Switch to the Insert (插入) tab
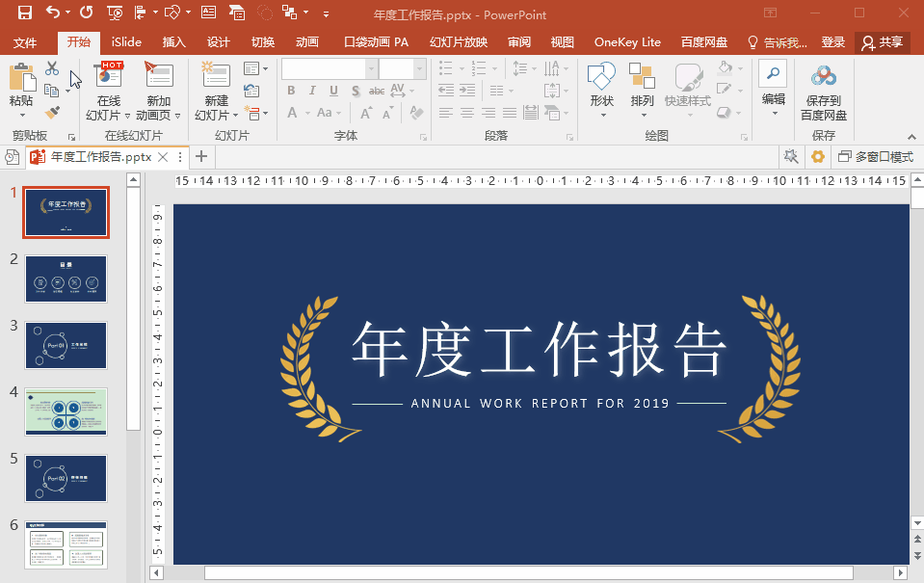This screenshot has width=924, height=583. (173, 42)
